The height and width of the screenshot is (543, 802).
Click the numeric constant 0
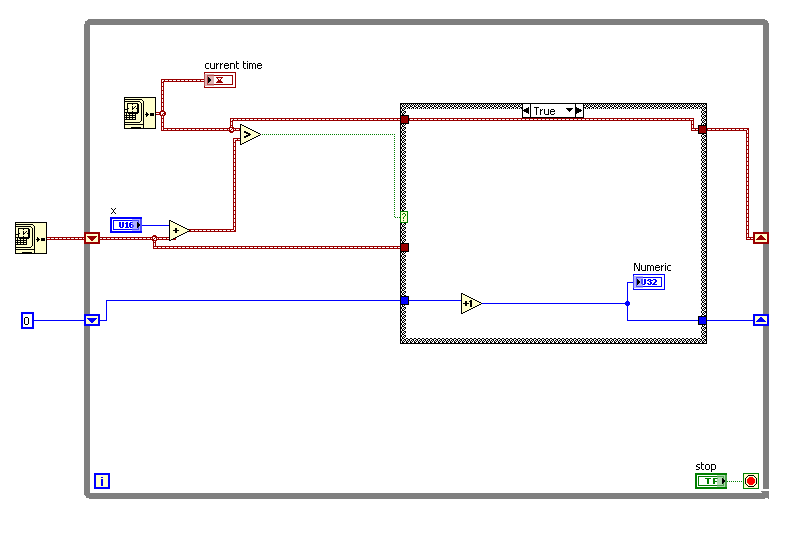[x=27, y=321]
